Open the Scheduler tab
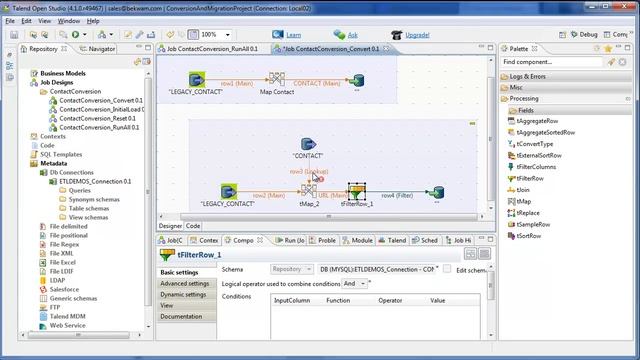The width and height of the screenshot is (640, 360). tap(425, 240)
